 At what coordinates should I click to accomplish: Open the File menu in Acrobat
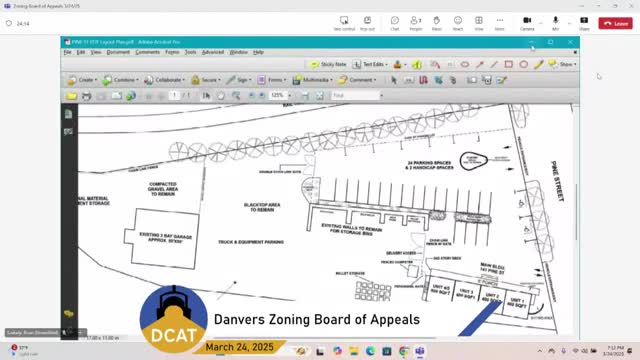(67, 52)
